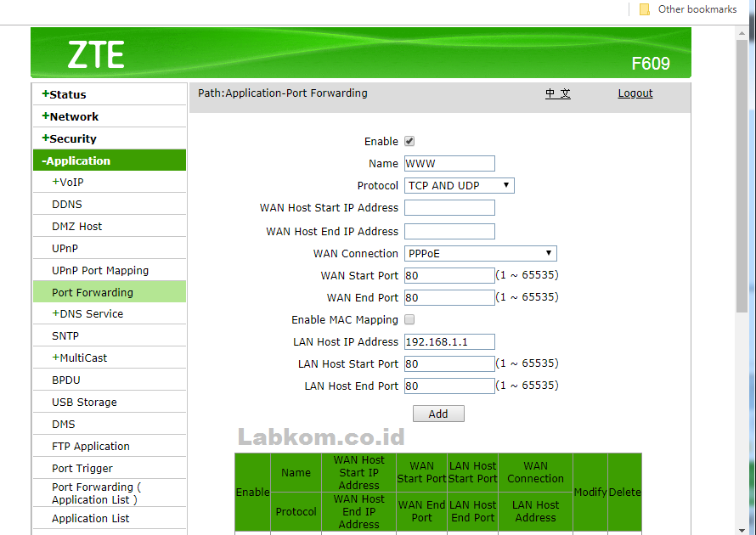Click the Enable column header in table
This screenshot has height=535, width=756.
[x=252, y=492]
